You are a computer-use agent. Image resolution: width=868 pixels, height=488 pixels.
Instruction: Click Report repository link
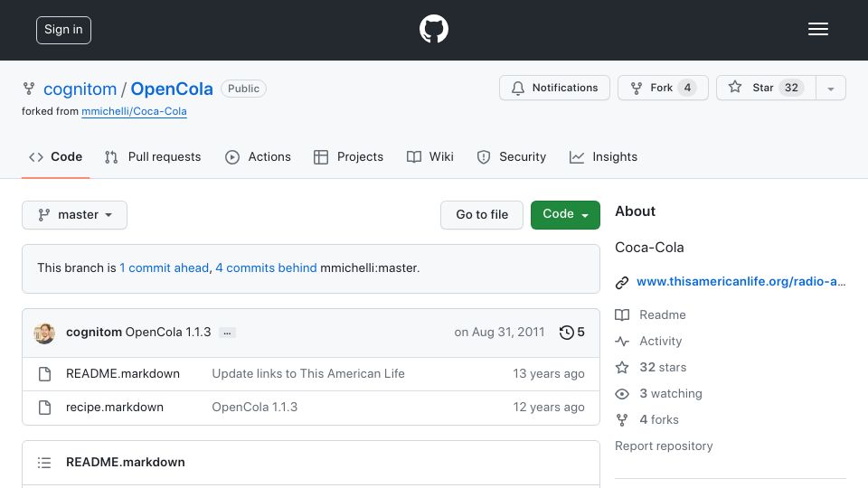coord(664,446)
